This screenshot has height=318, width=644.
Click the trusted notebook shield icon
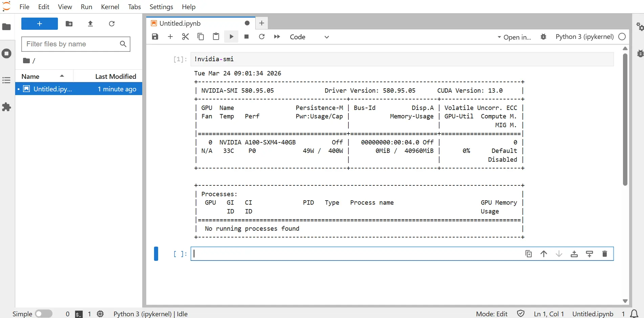click(x=521, y=314)
